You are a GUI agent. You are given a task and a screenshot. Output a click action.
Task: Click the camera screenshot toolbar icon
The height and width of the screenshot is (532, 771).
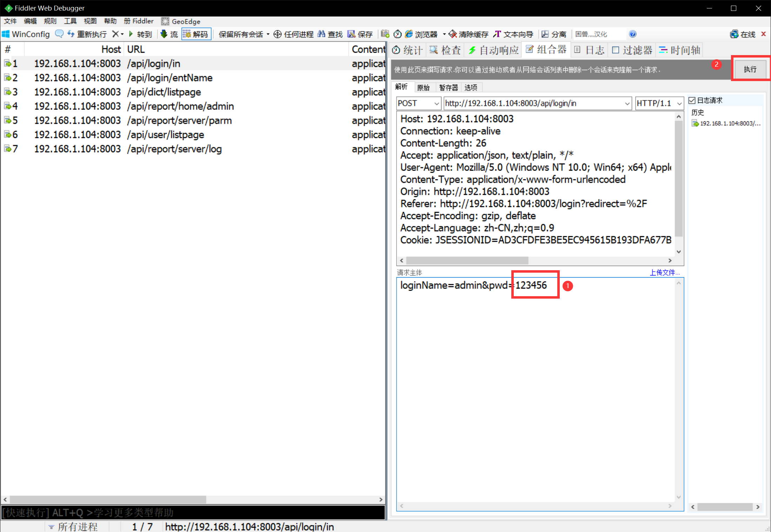[x=385, y=34]
